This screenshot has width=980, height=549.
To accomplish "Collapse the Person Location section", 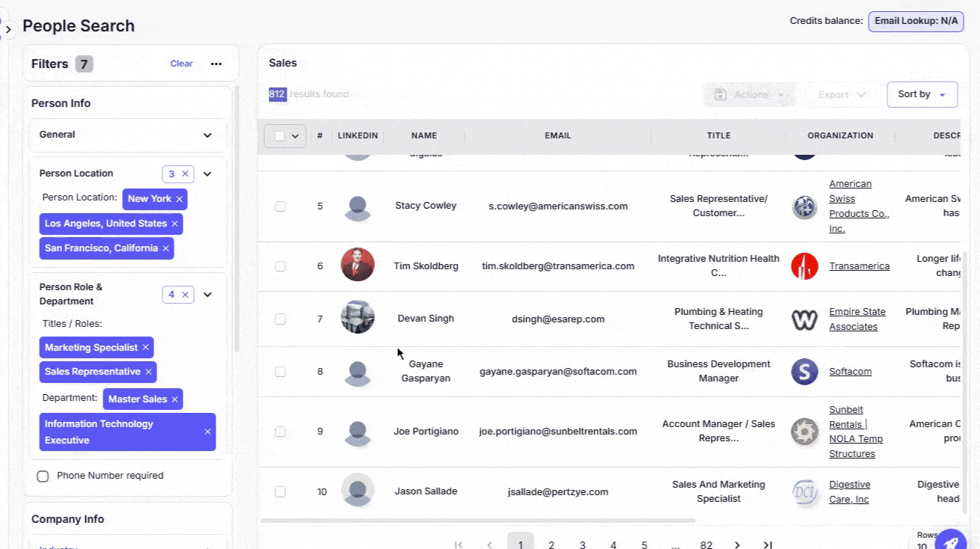I will click(208, 174).
